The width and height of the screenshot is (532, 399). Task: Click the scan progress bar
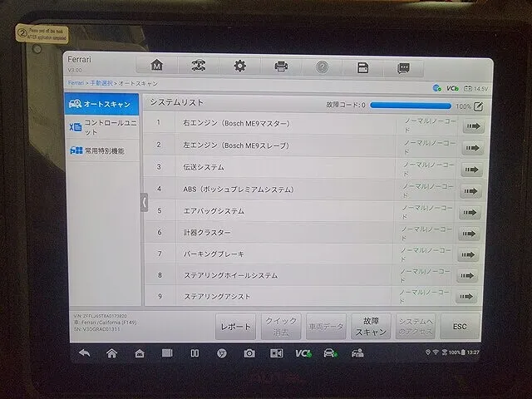coord(410,106)
